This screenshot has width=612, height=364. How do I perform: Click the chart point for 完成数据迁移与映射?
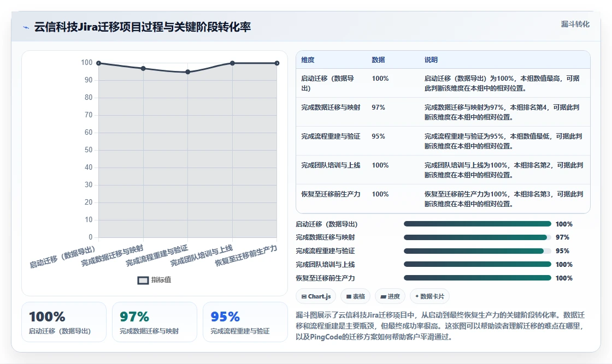[143, 69]
